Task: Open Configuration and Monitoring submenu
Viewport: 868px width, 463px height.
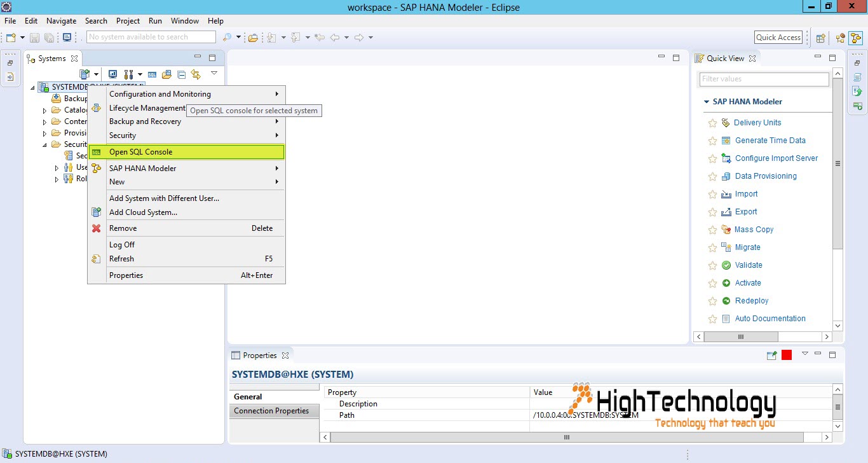Action: click(186, 94)
